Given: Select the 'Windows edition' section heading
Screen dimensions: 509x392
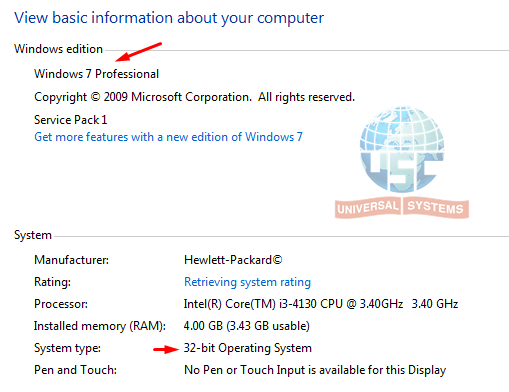Looking at the screenshot, I should point(58,49).
